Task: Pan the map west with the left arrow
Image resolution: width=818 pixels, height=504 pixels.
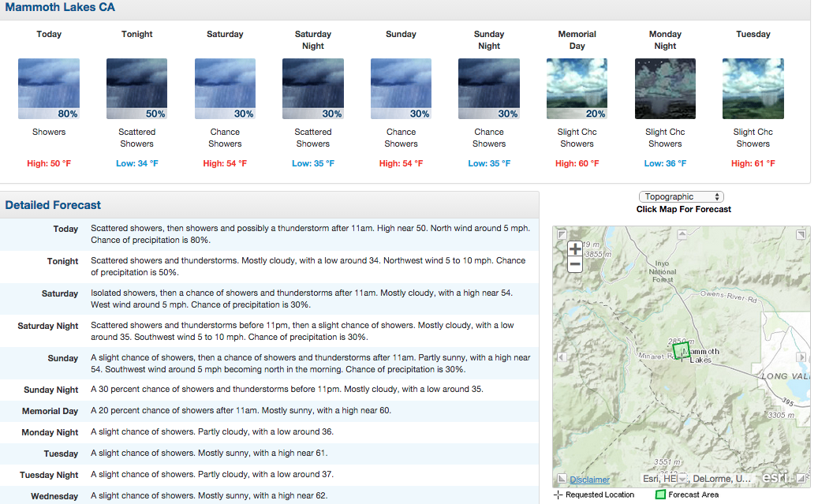Action: coord(562,357)
